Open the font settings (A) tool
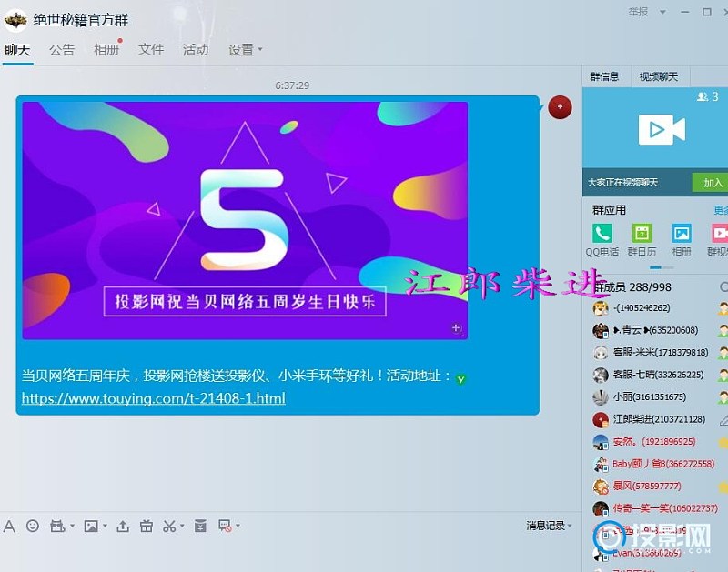 point(9,526)
